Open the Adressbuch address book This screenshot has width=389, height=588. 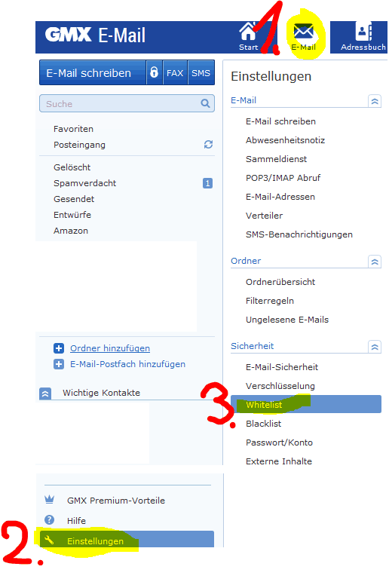363,36
